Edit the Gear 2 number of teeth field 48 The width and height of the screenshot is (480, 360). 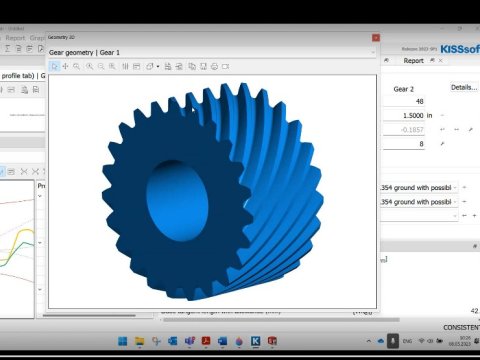(x=404, y=101)
